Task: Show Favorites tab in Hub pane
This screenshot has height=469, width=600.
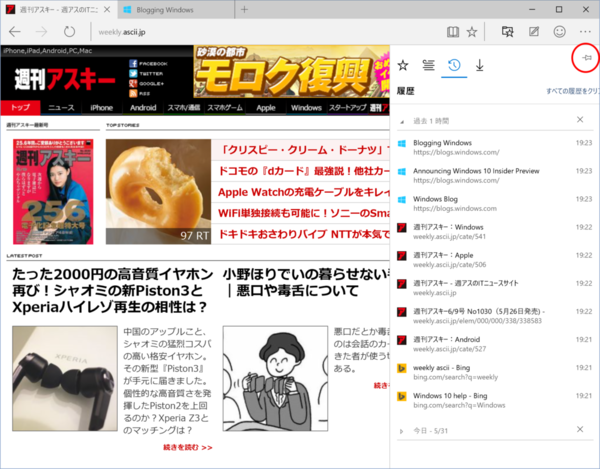Action: [403, 65]
